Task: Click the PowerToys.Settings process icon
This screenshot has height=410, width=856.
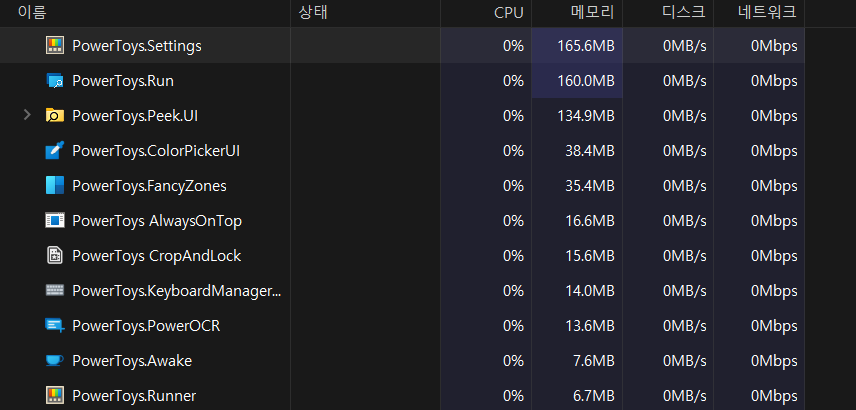Action: [x=54, y=46]
